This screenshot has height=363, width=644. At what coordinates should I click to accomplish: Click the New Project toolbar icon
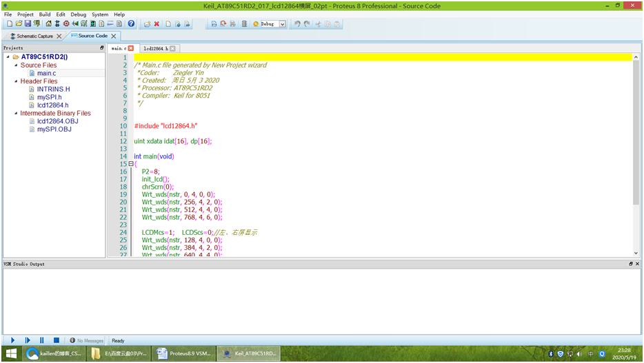coord(10,24)
